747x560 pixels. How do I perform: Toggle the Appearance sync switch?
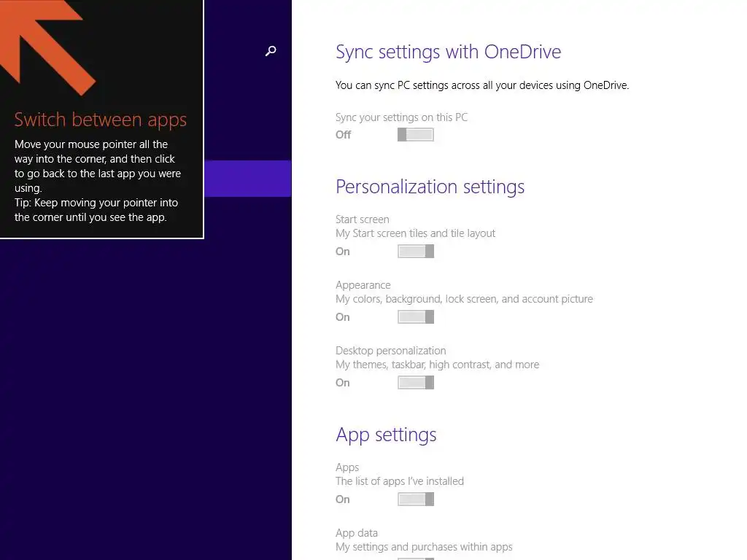(x=415, y=317)
